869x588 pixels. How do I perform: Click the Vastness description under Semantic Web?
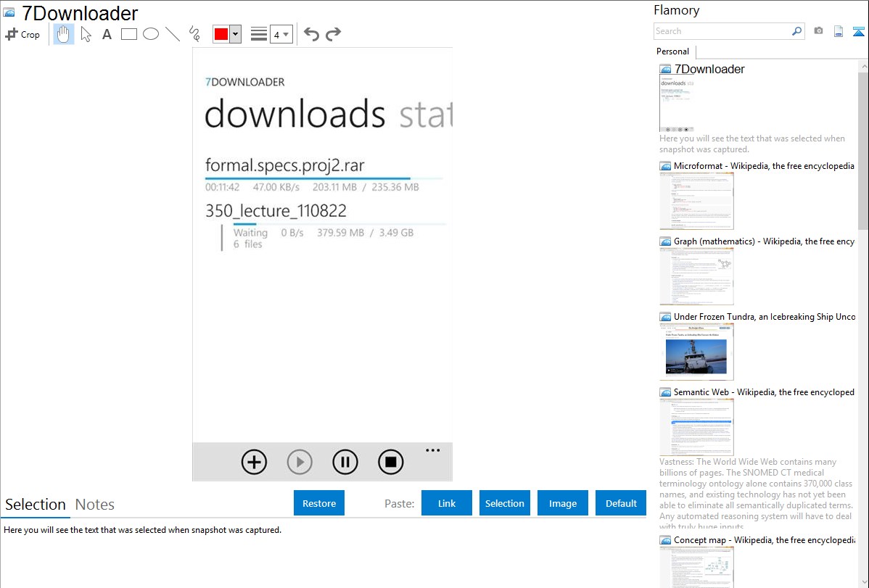(757, 494)
